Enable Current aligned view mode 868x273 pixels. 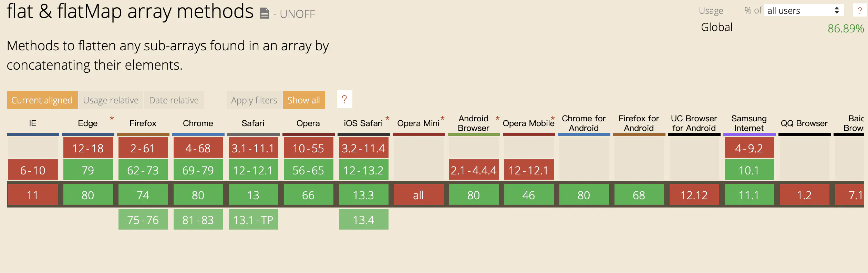pyautogui.click(x=42, y=100)
